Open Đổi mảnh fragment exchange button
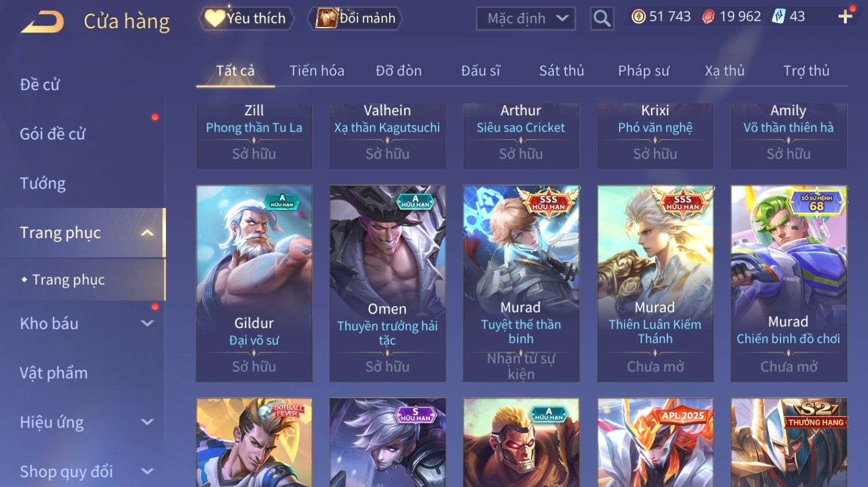The width and height of the screenshot is (868, 487). tap(356, 18)
